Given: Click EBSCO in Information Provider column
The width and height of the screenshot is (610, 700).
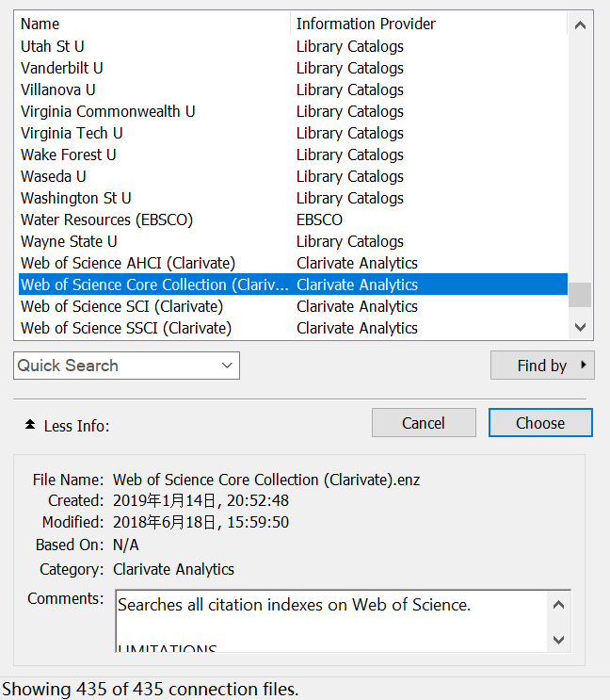Looking at the screenshot, I should tap(319, 220).
